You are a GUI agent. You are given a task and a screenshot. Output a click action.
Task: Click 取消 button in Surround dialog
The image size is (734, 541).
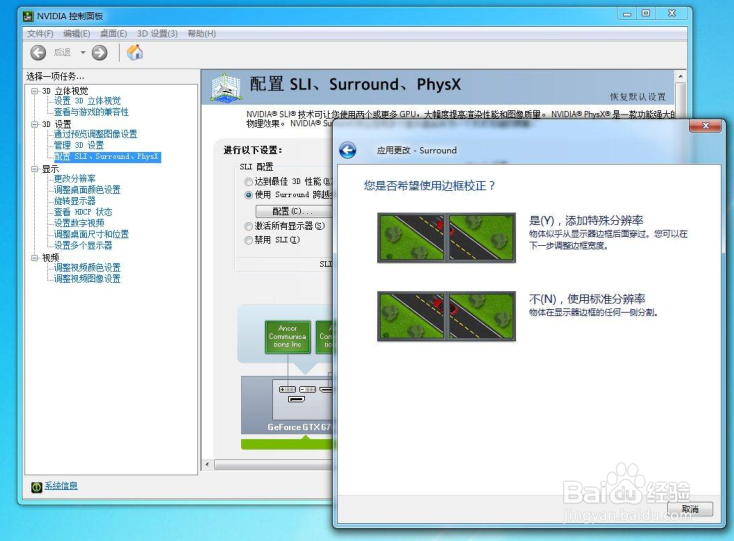pos(690,509)
